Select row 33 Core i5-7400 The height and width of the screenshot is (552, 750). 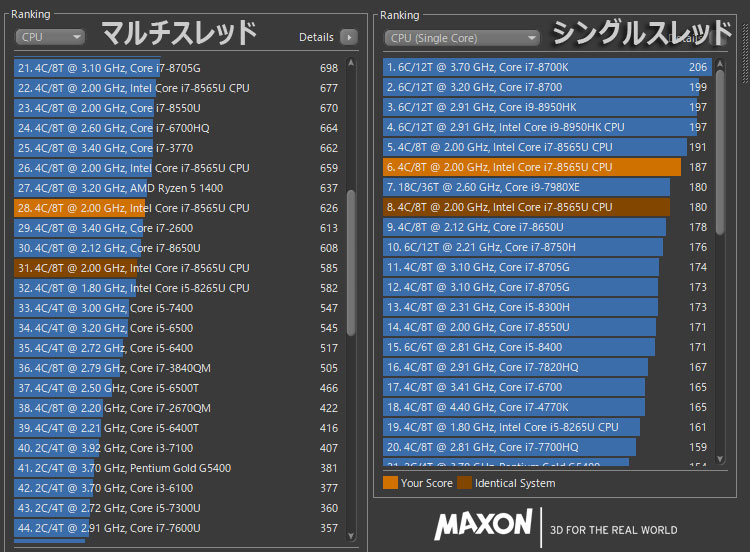178,308
